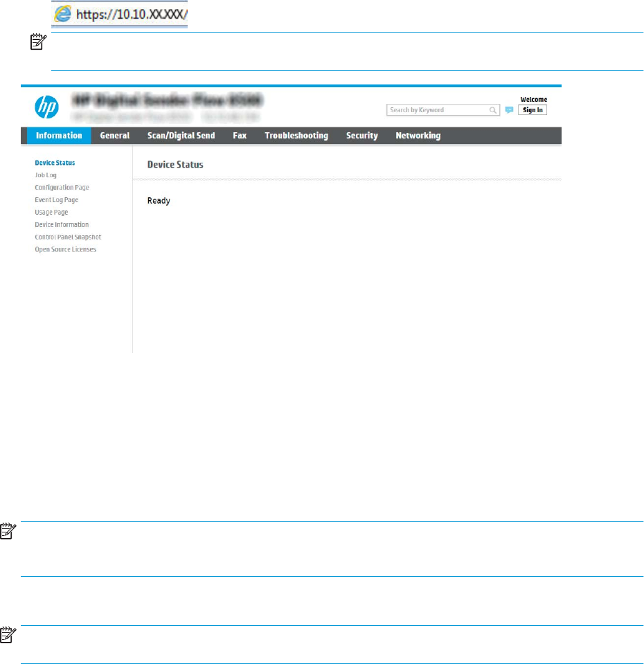This screenshot has height=664, width=644.
Task: Click the Ready status text
Action: [159, 201]
